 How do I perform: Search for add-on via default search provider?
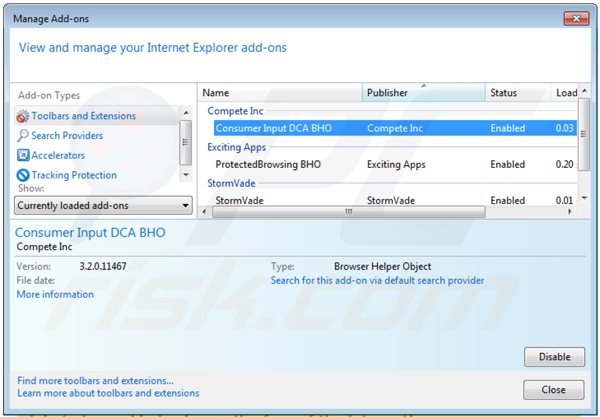(x=377, y=281)
